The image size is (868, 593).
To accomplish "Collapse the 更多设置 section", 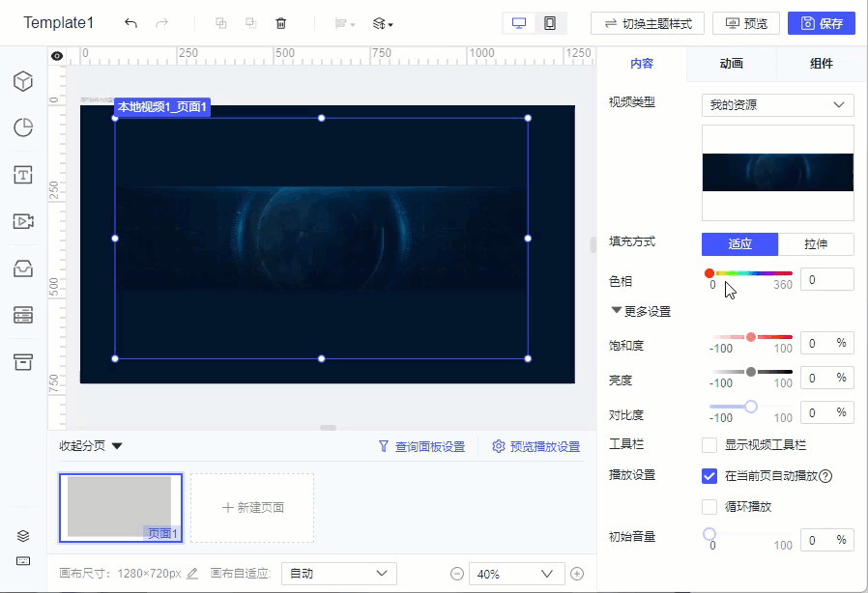I will (641, 312).
